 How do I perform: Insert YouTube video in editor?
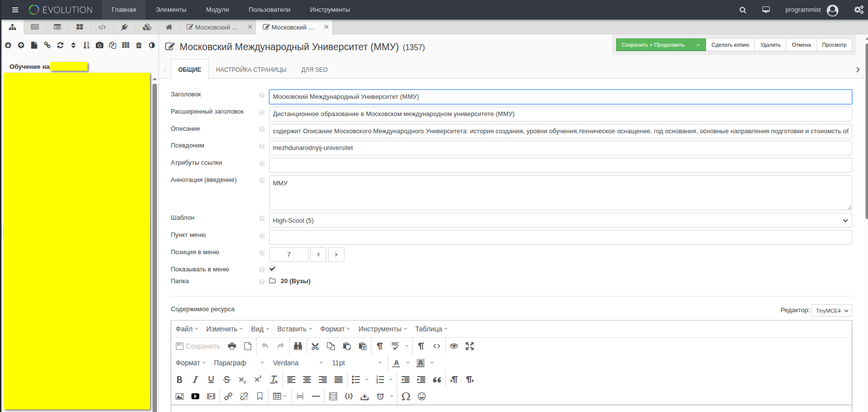point(195,396)
